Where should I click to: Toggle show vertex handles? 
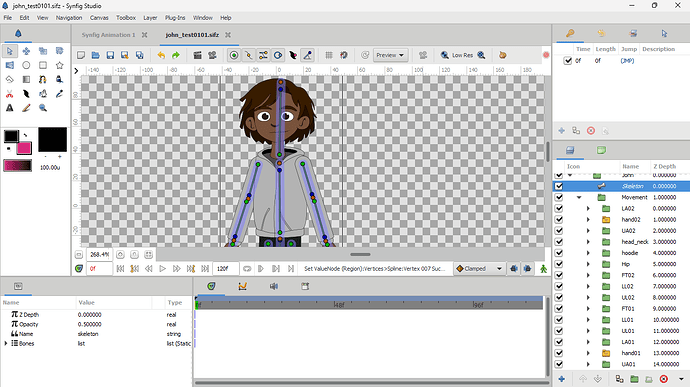pyautogui.click(x=249, y=55)
